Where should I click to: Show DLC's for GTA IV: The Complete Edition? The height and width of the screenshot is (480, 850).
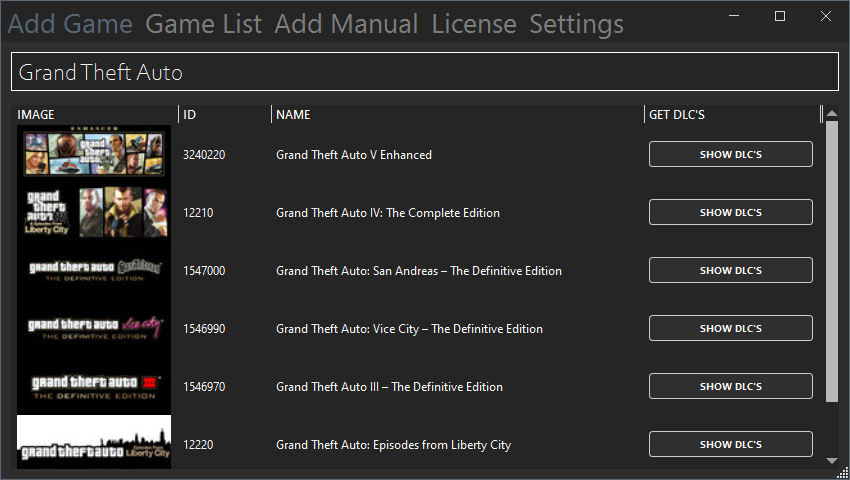click(x=730, y=213)
